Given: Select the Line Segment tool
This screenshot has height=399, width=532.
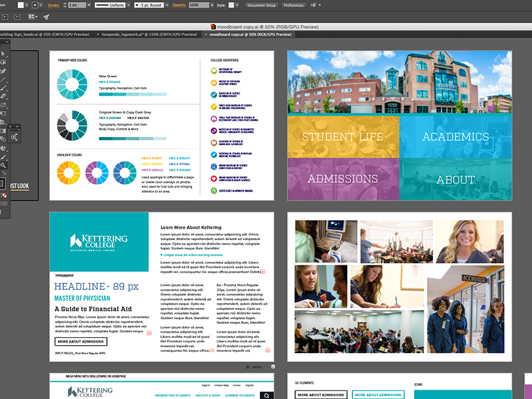Looking at the screenshot, I should point(3,79).
